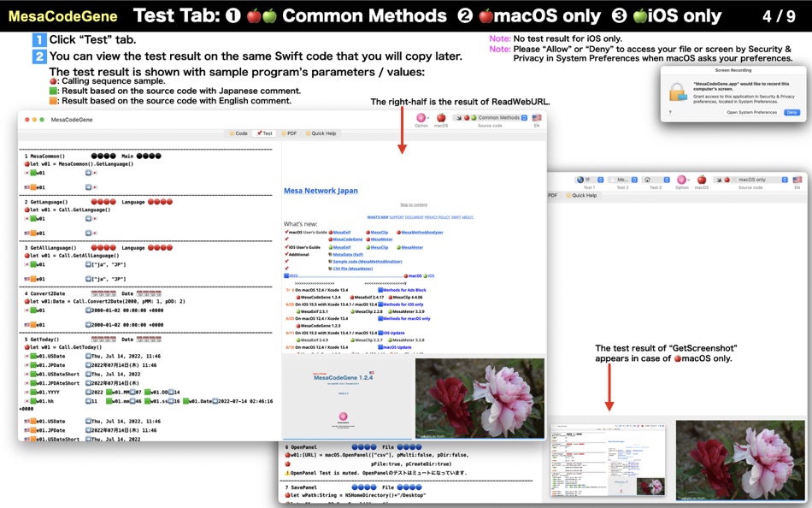Click the peony flower image in main window
Screen dimensions: 812x508
coord(480,399)
